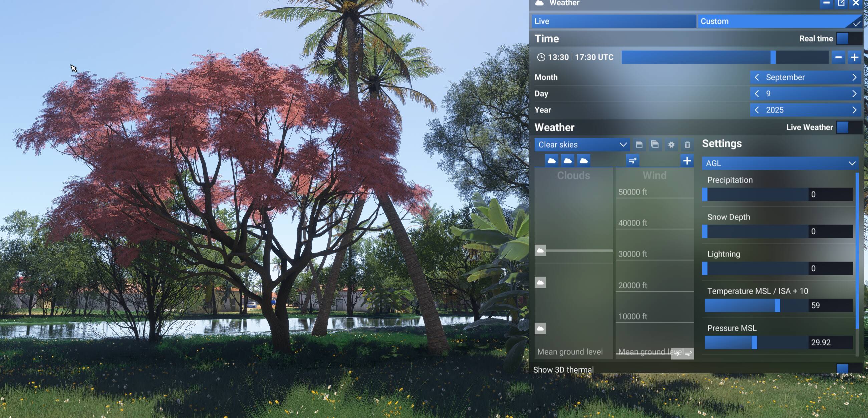This screenshot has height=418, width=868.
Task: Delete the weather preset with the trash icon
Action: [x=687, y=144]
